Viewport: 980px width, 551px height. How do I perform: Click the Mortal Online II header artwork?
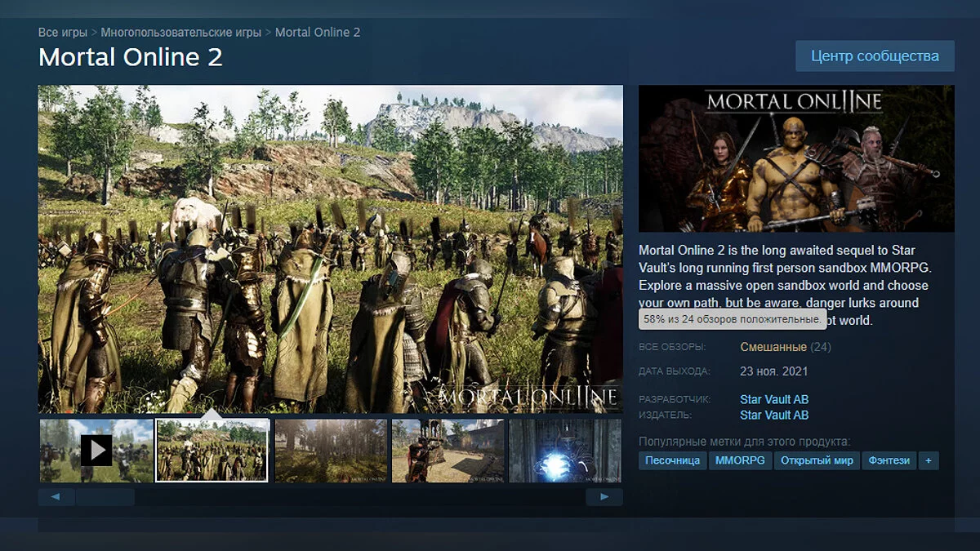796,159
